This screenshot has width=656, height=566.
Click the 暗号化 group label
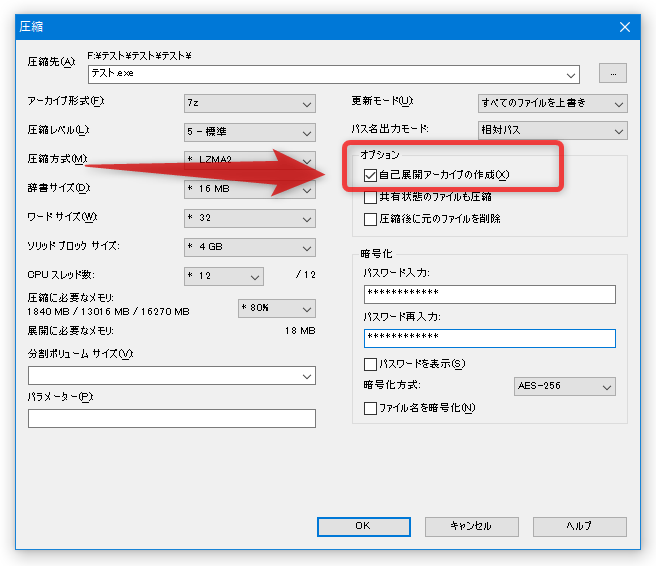(x=376, y=254)
